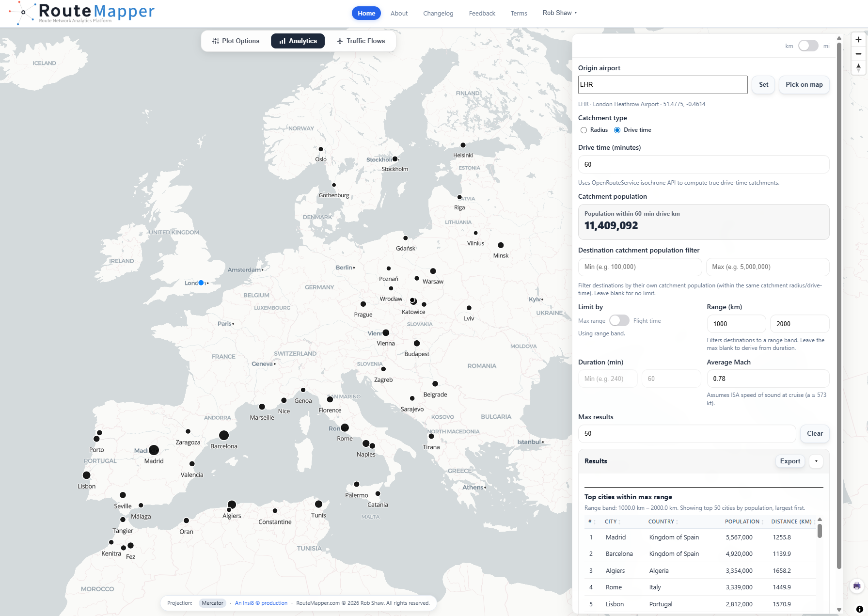Screen dimensions: 868x616
Task: Open the Changelog page
Action: [x=438, y=13]
